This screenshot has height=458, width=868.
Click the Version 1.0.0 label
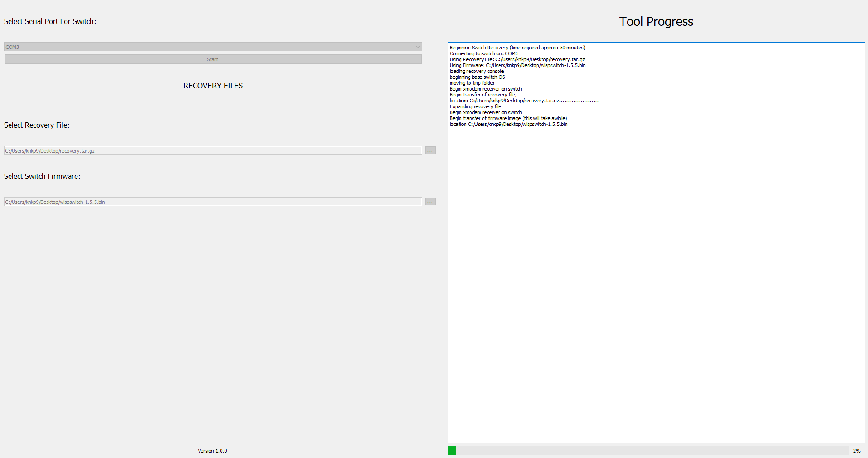click(x=212, y=451)
